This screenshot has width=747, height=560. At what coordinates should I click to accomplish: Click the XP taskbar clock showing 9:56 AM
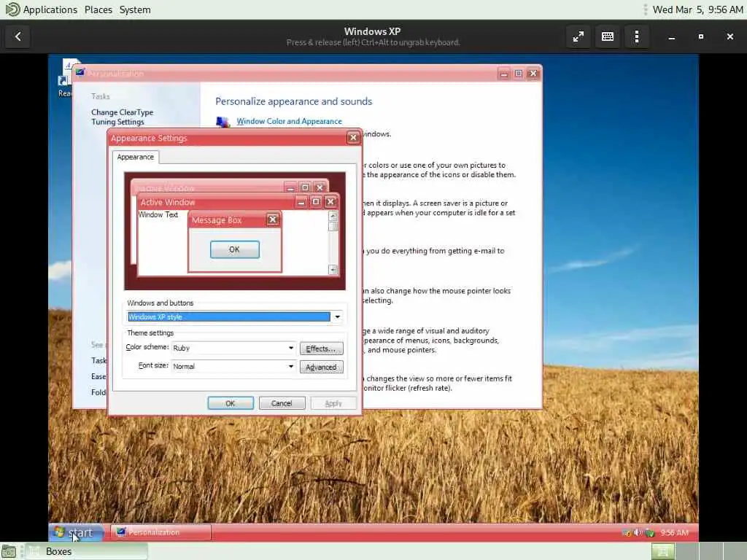point(674,532)
